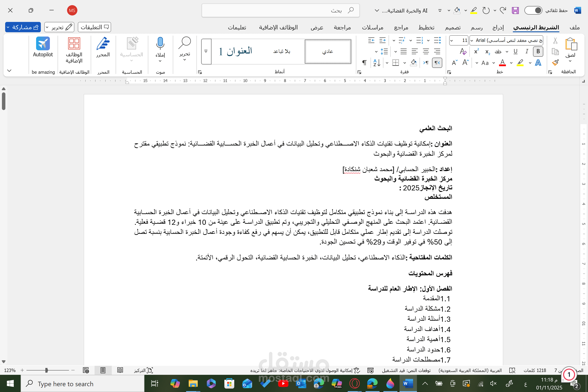588x392 pixels.
Task: Click the Save floppy disk icon
Action: [515, 10]
